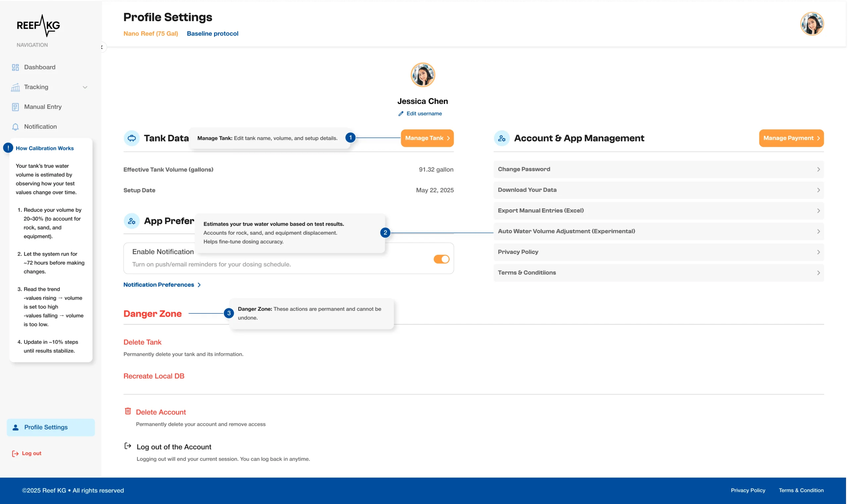Click the Notification Preferences chevron arrow

[x=199, y=285]
